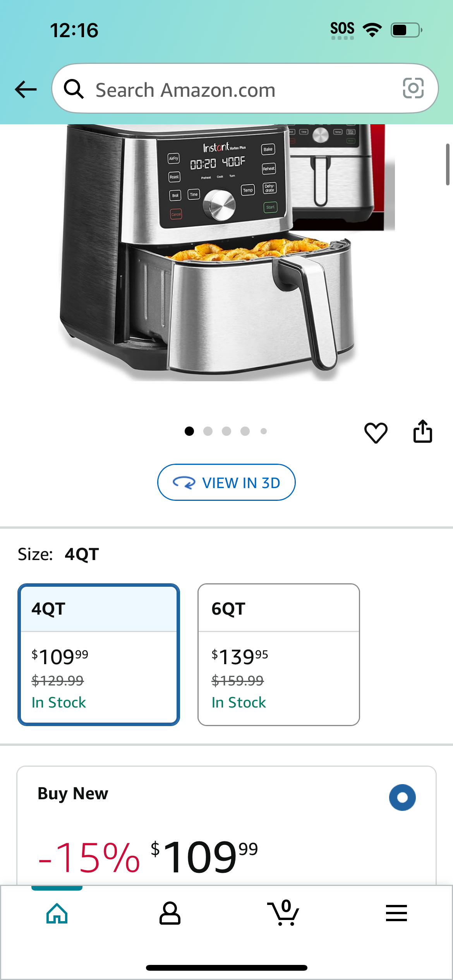The width and height of the screenshot is (453, 980).
Task: Tap the -15% $109.99 price
Action: point(148,857)
